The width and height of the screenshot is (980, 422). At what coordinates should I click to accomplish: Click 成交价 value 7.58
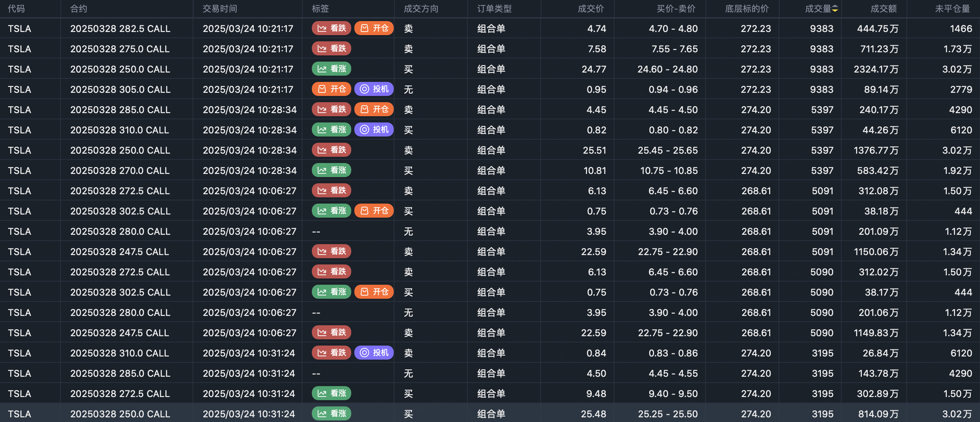[x=597, y=49]
